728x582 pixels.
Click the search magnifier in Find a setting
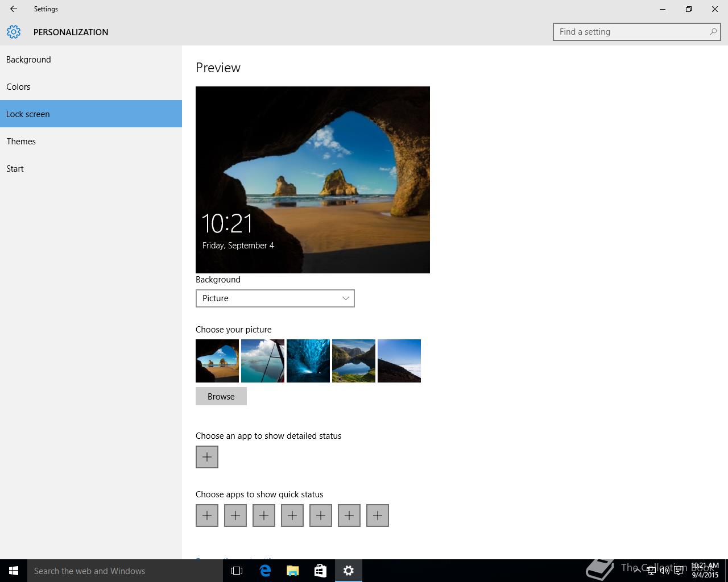(x=713, y=32)
